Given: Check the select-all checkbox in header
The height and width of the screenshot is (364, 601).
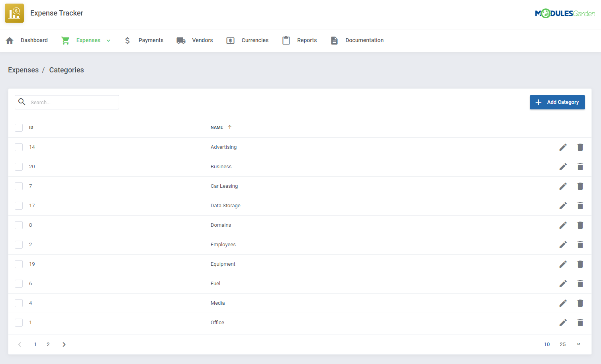Looking at the screenshot, I should 19,127.
